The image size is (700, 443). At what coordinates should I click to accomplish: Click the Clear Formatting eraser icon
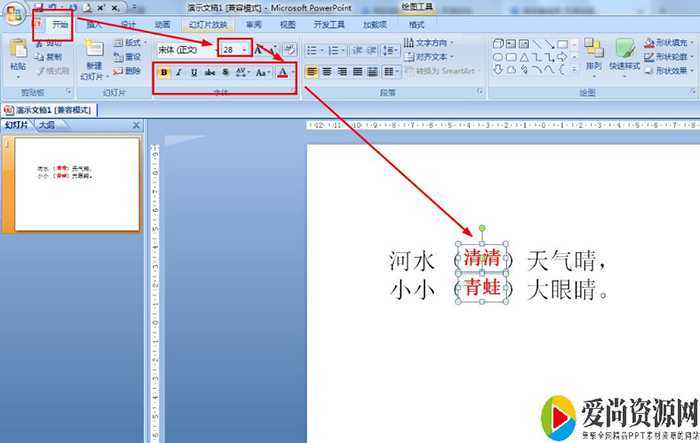[289, 49]
